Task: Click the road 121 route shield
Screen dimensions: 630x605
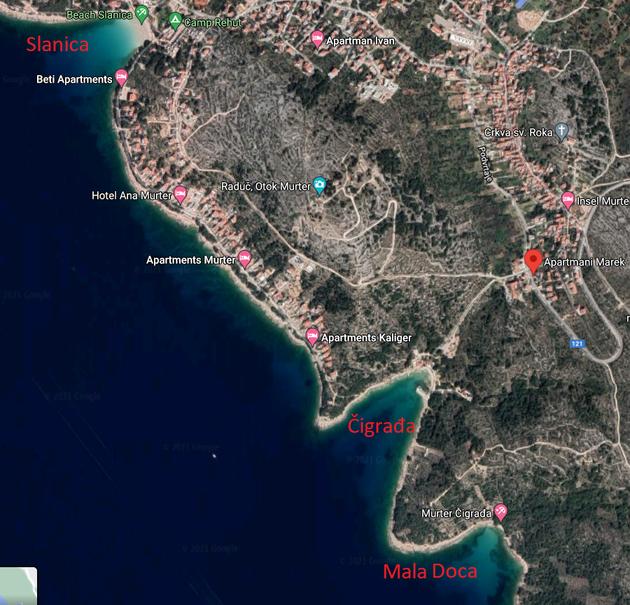Action: (x=577, y=343)
